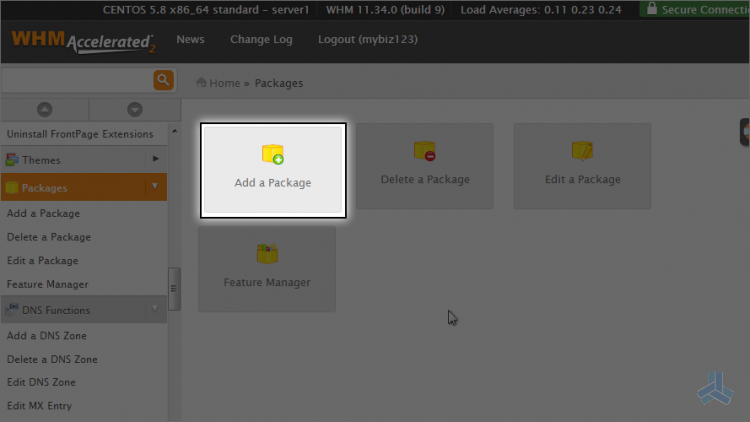Open the Add a Package tile
Viewport: 750px width, 422px height.
(273, 170)
